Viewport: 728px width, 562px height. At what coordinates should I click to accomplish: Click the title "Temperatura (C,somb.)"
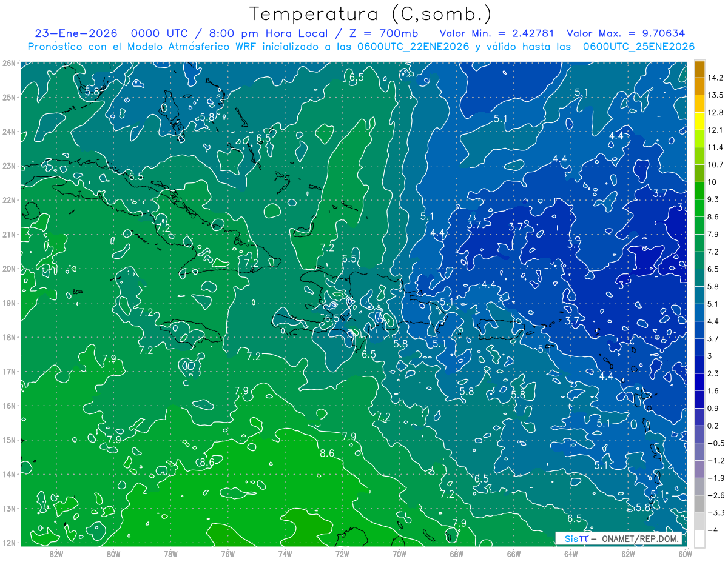371,14
